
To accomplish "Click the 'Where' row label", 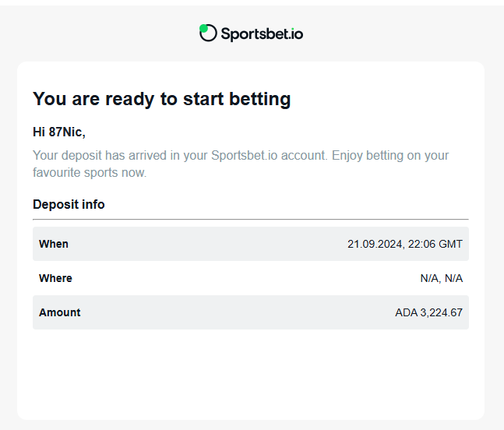I will pos(55,278).
